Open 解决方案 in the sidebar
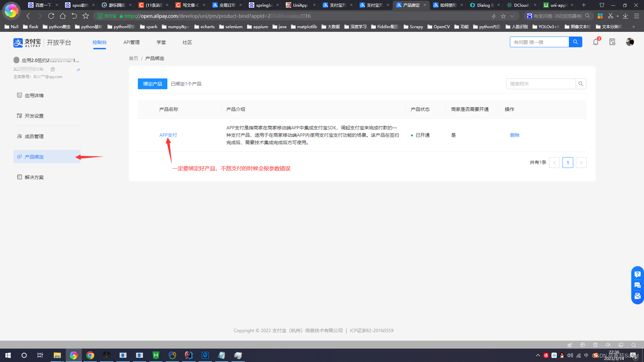This screenshot has height=362, width=644. point(47,177)
